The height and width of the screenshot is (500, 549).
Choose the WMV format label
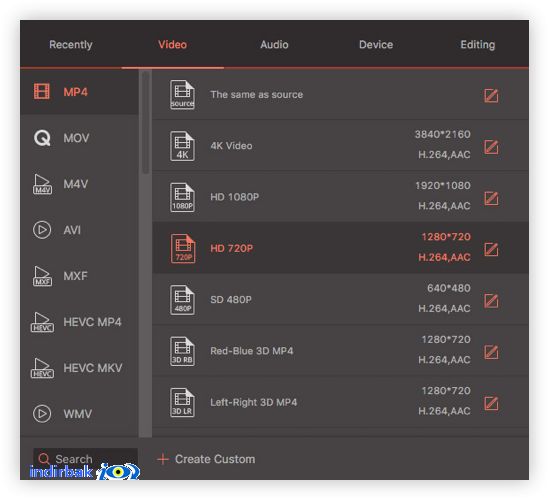click(x=78, y=414)
